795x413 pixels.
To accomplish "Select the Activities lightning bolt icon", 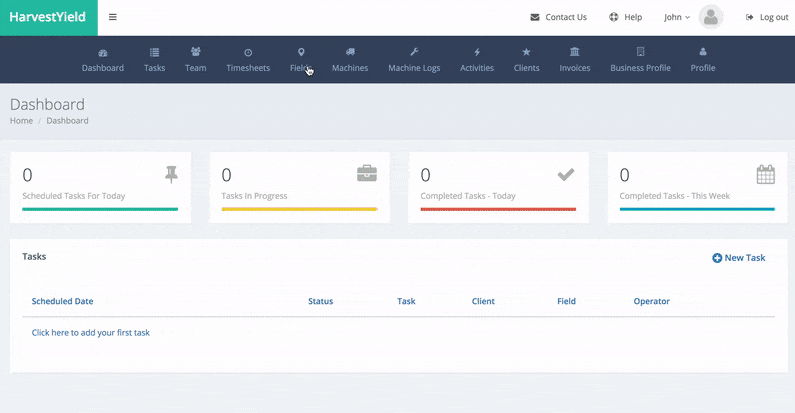I will pyautogui.click(x=477, y=52).
